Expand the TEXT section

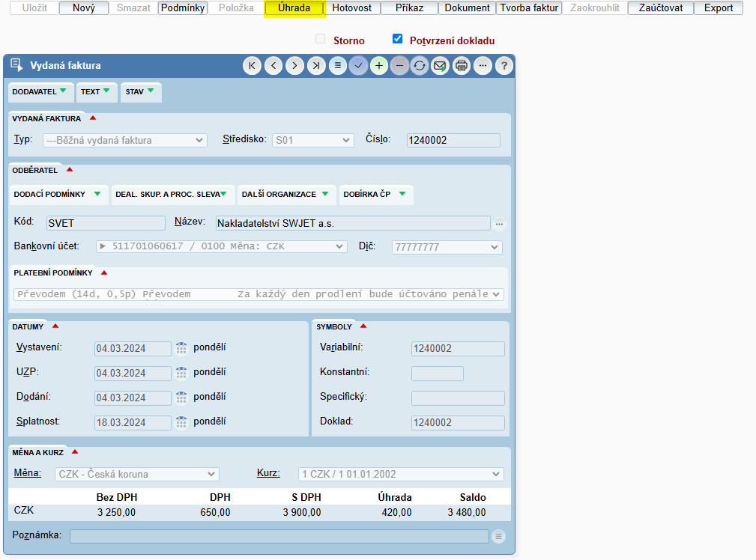(x=95, y=91)
